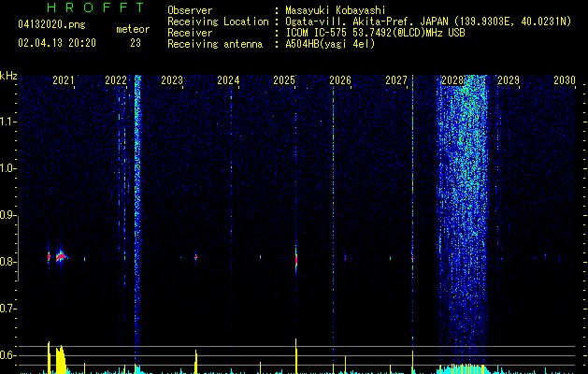
Task: Click the timestamp 02.04.13 20:20
Action: coord(57,43)
